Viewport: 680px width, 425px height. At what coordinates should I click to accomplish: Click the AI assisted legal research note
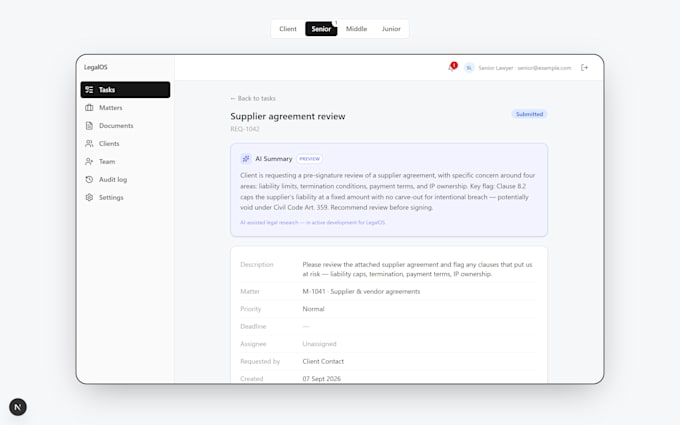313,222
